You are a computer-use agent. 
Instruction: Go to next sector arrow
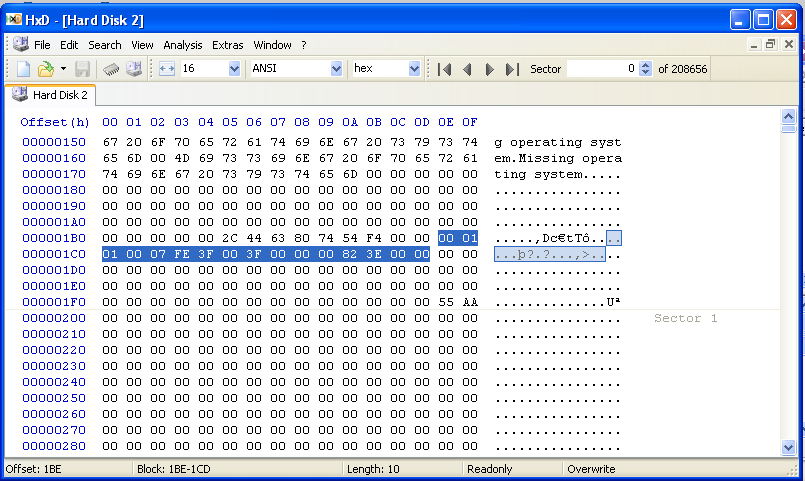tap(489, 69)
